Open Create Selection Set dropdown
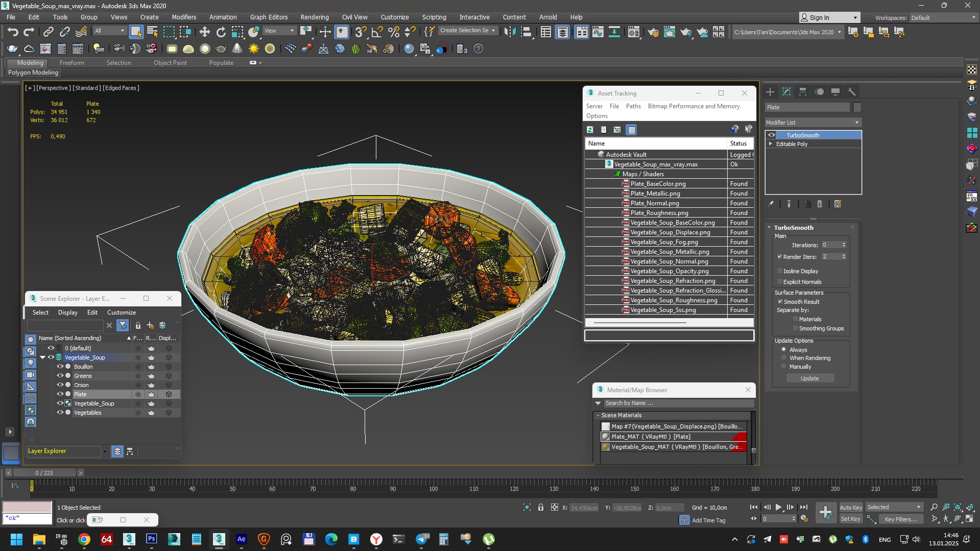The width and height of the screenshot is (980, 551). (468, 31)
